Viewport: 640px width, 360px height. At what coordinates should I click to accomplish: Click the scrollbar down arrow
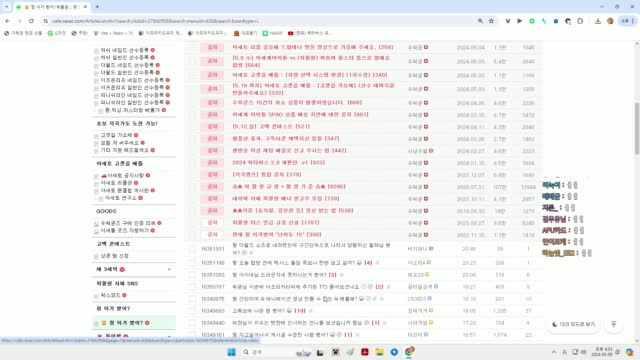pyautogui.click(x=637, y=341)
